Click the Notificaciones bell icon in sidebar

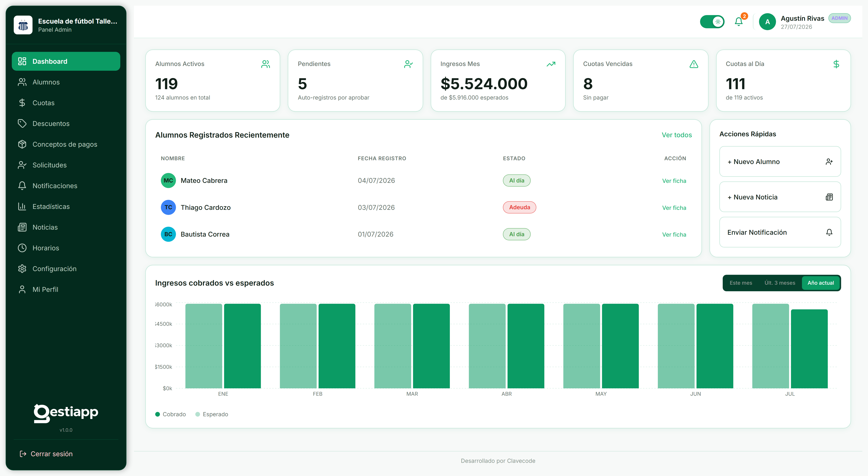(22, 186)
